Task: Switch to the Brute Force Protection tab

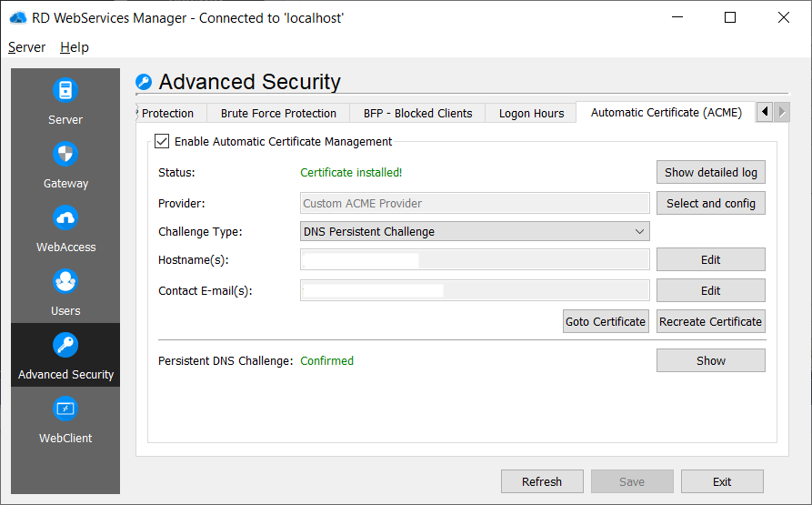Action: pyautogui.click(x=278, y=113)
